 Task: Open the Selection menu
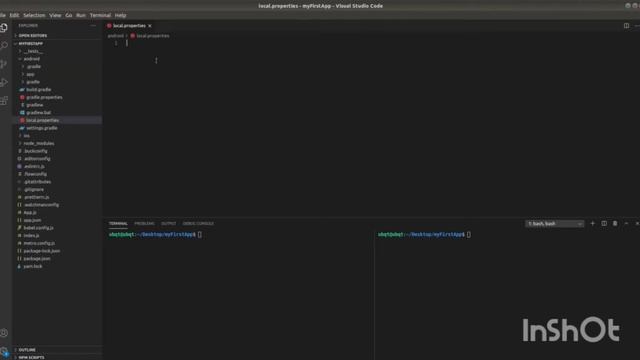34,15
